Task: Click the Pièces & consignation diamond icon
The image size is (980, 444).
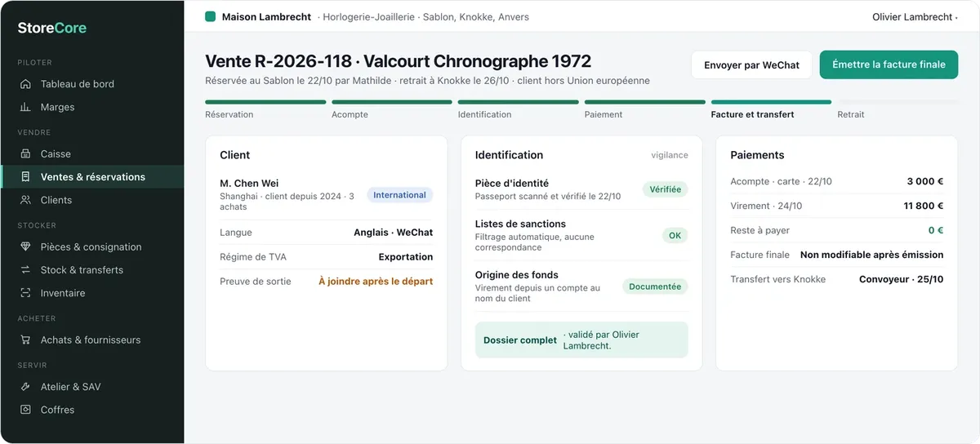Action: pos(25,246)
